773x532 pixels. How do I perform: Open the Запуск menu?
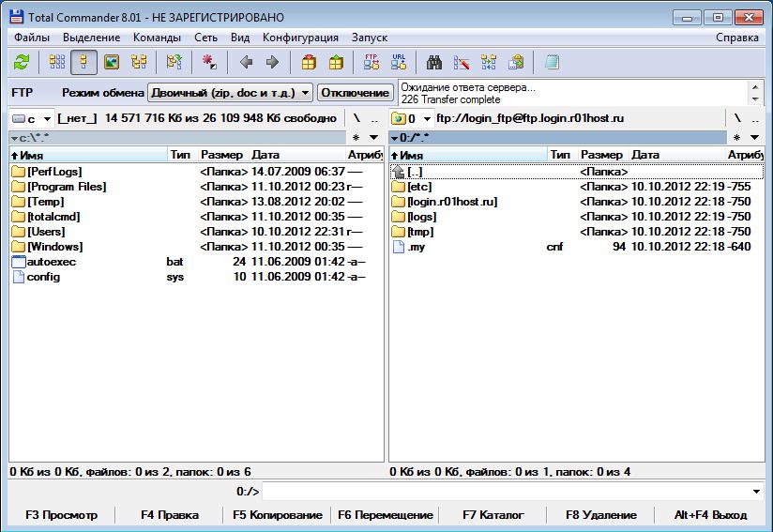pos(370,38)
